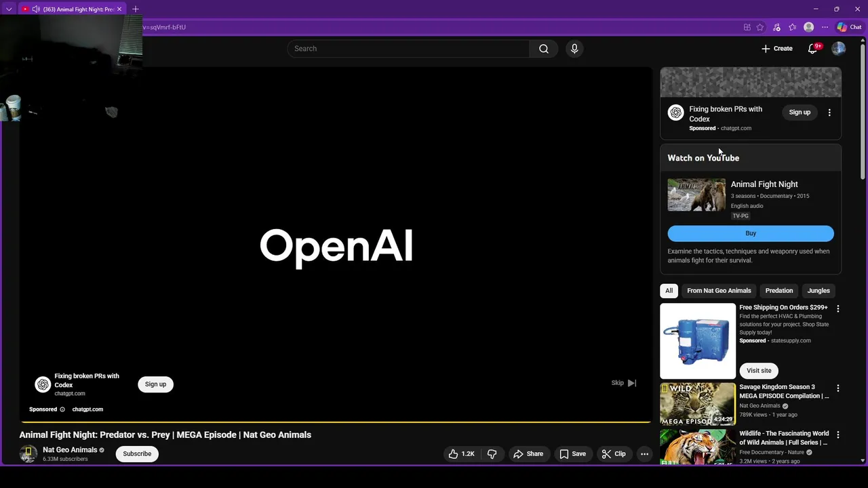
Task: Share the video
Action: (x=528, y=454)
